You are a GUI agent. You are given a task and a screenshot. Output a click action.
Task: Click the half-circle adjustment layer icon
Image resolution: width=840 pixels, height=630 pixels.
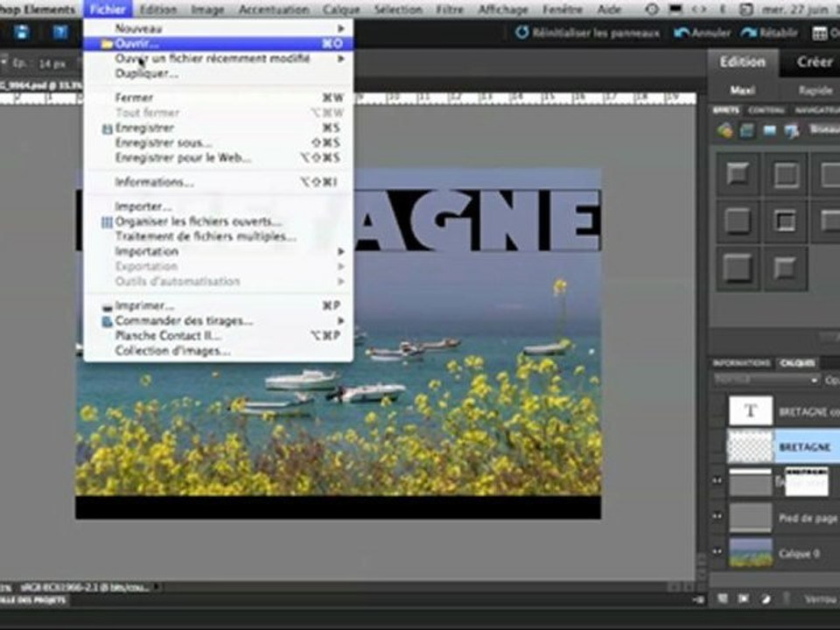tap(766, 598)
